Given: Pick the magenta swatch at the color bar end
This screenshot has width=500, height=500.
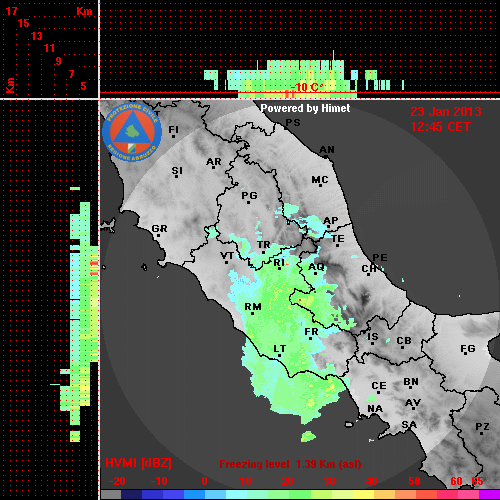Looking at the screenshot, I should tap(489, 494).
